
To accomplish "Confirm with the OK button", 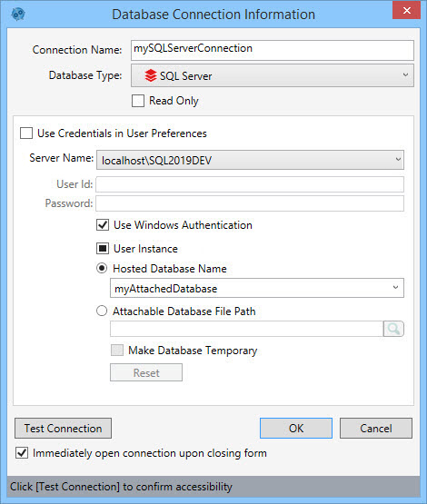I will (296, 428).
